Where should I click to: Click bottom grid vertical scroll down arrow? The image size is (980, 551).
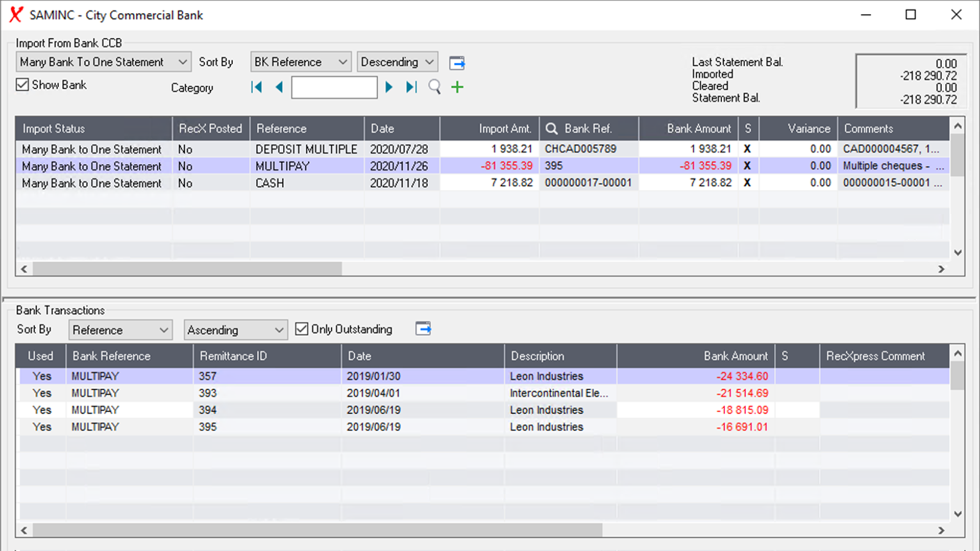pos(958,514)
